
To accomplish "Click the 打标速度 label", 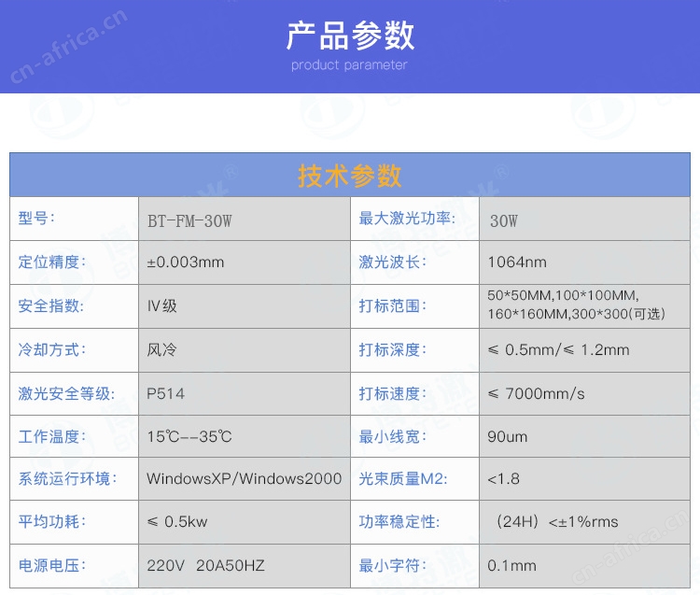I will 392,393.
